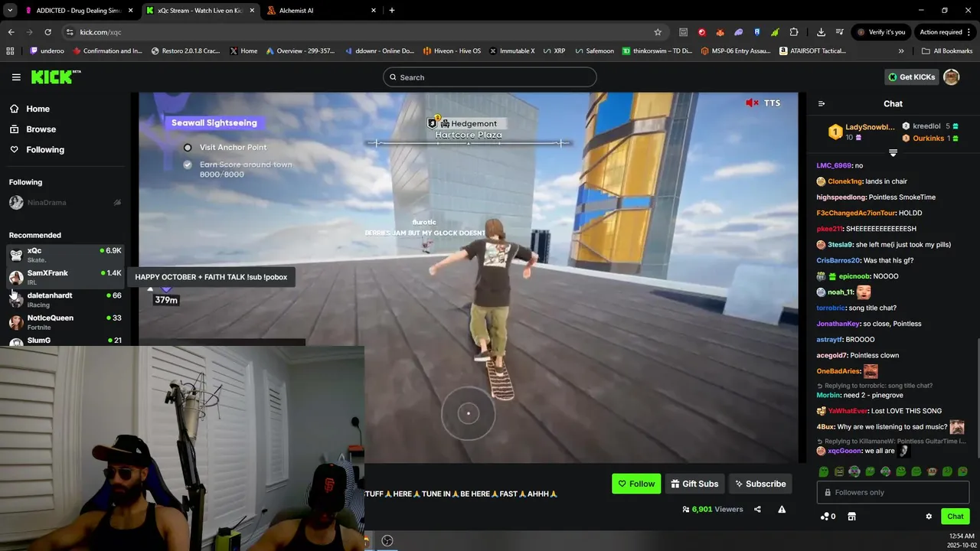Open the tab search dropdown arrow
Image resolution: width=980 pixels, height=551 pixels.
coord(10,11)
